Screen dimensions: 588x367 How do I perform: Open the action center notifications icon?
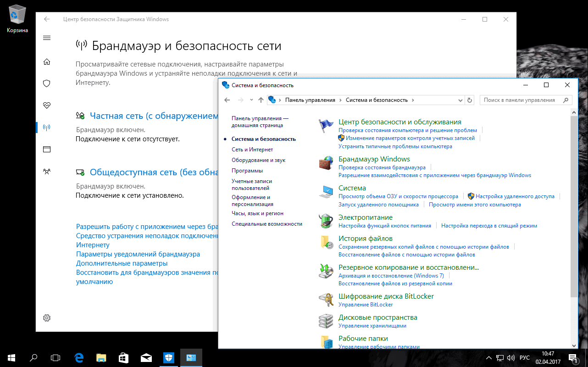573,358
